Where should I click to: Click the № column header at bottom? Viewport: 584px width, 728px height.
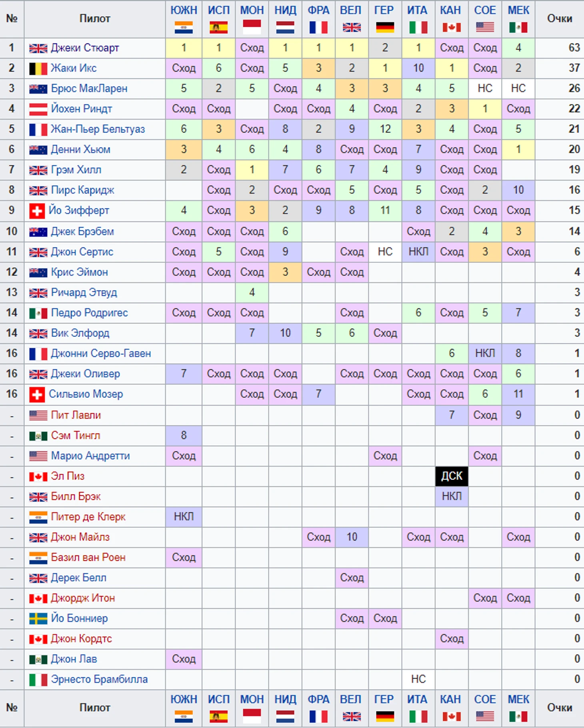(x=12, y=708)
